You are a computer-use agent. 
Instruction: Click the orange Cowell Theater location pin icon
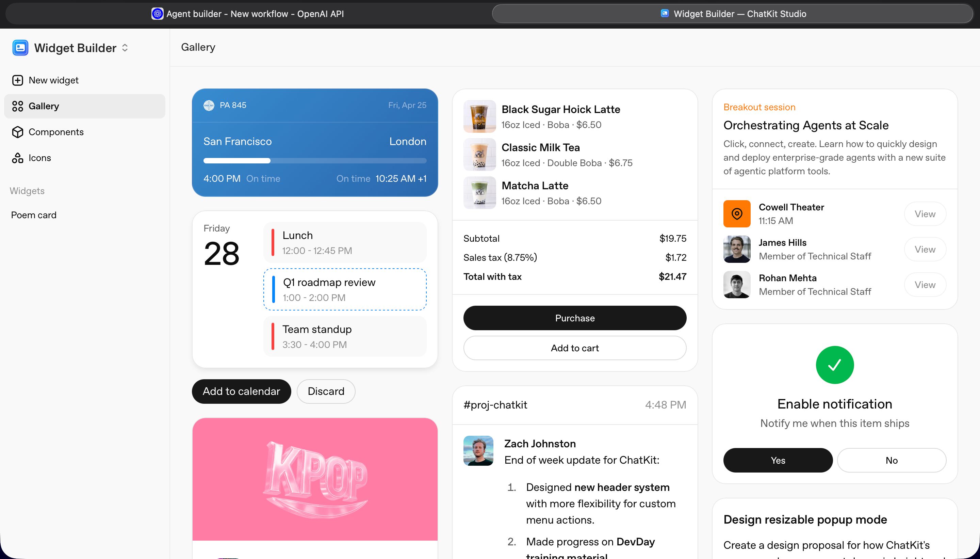[x=737, y=214]
